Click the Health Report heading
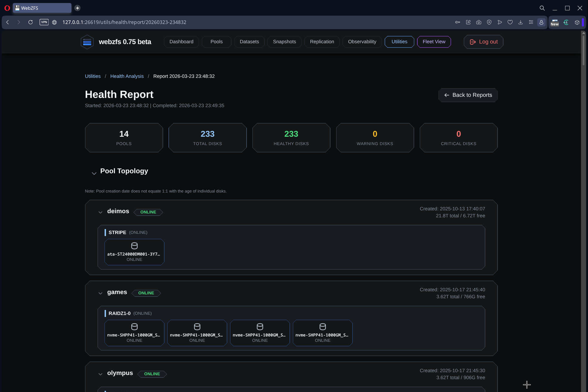Viewport: 588px width, 392px height. tap(119, 94)
